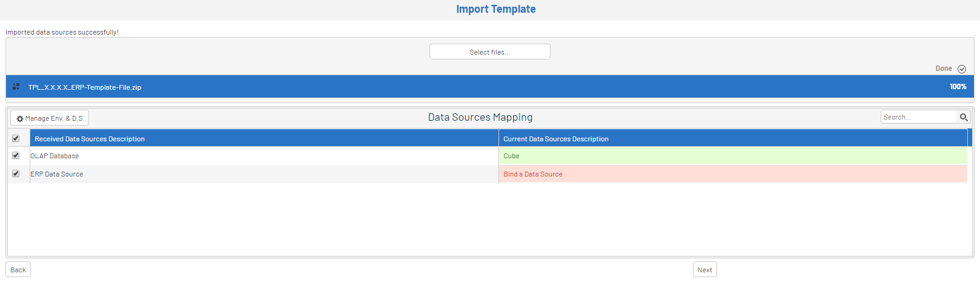Click the Select files... button
This screenshot has width=980, height=282.
point(489,52)
